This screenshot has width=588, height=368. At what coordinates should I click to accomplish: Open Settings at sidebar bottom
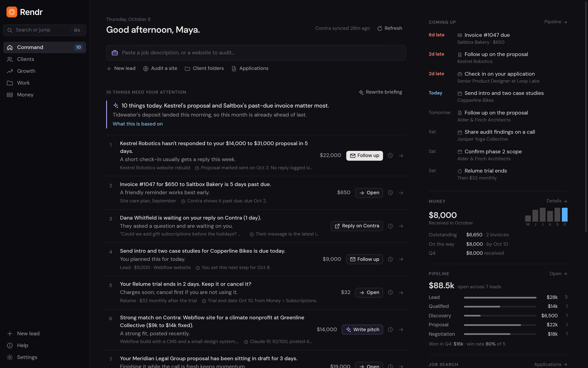[x=45, y=357]
